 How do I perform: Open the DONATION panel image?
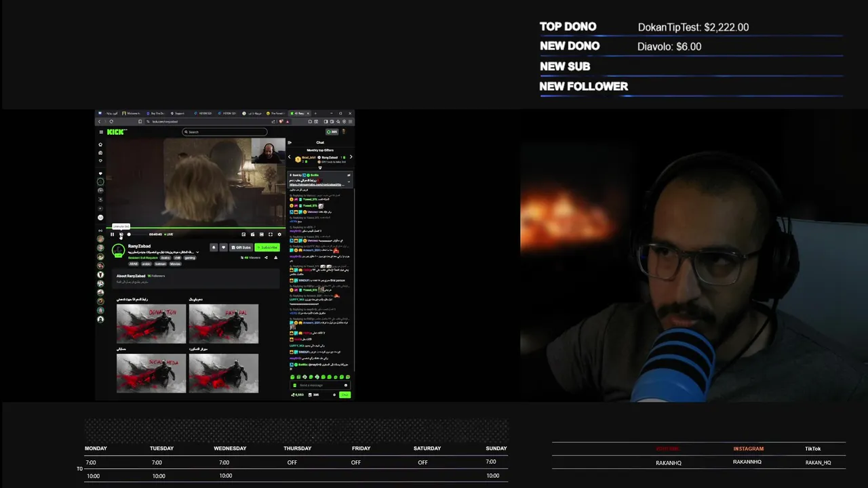(151, 323)
